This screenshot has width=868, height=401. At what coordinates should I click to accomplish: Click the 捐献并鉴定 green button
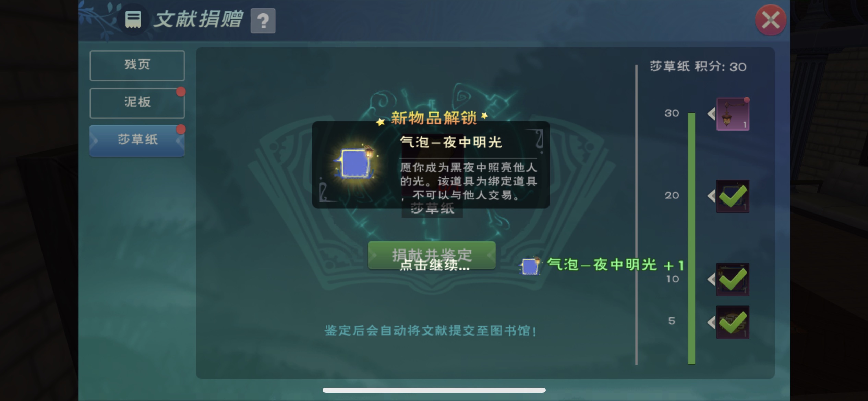(432, 255)
